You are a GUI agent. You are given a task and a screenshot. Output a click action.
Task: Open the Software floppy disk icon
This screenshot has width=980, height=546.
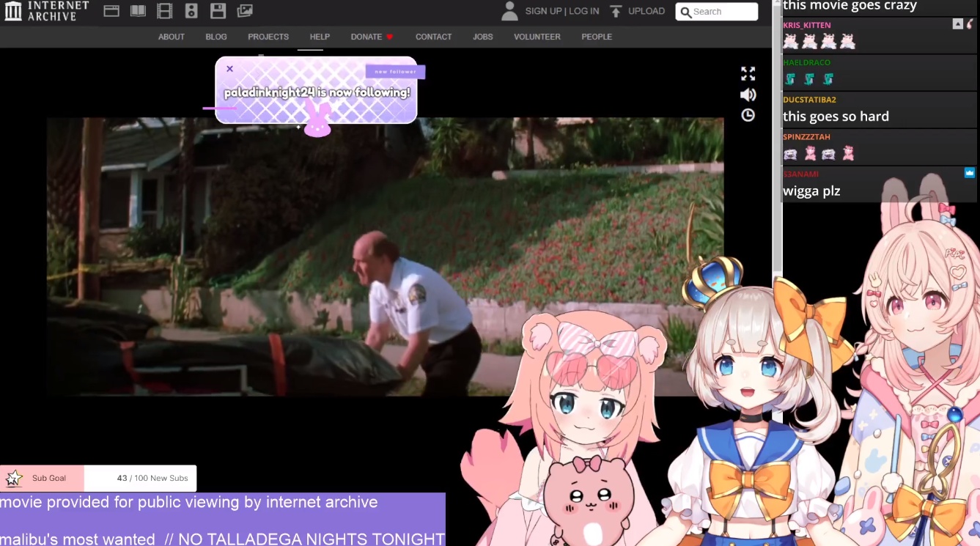(x=218, y=11)
